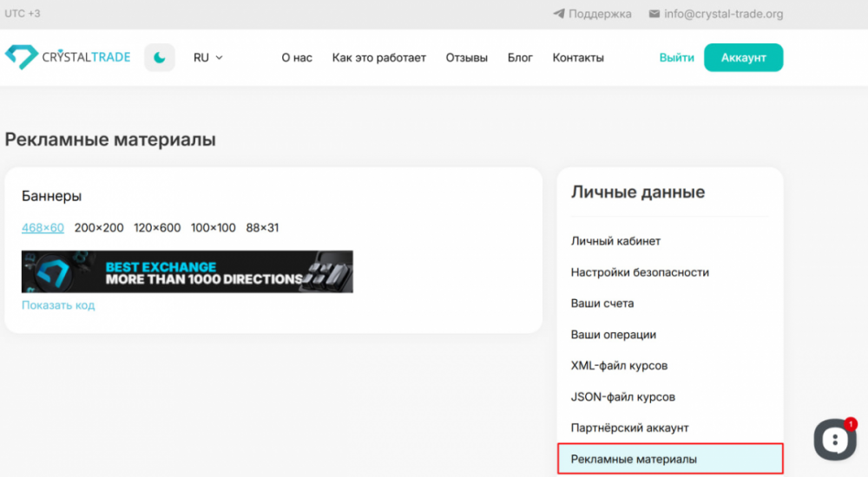This screenshot has height=477, width=868.
Task: Open the Отзывы page
Action: [467, 58]
